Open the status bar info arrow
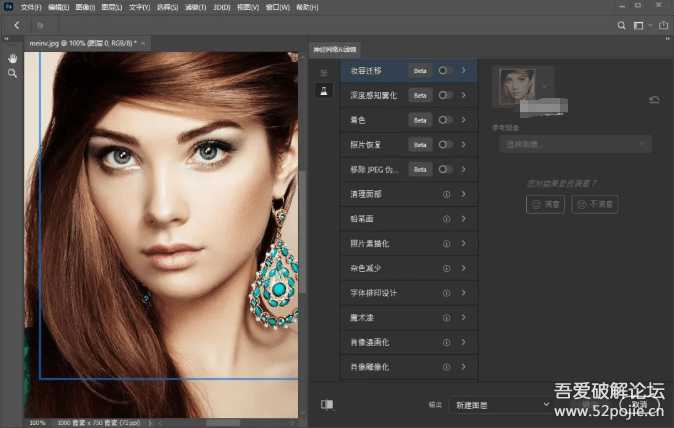 (150, 423)
